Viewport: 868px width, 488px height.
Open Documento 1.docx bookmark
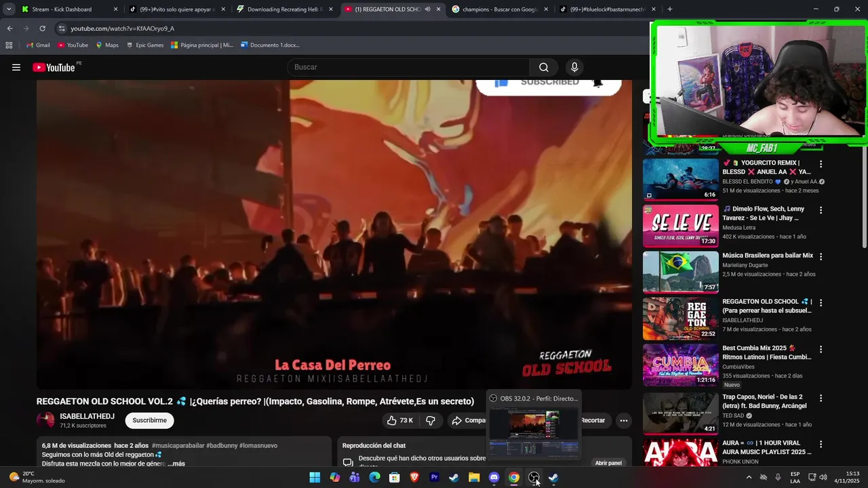pos(269,45)
